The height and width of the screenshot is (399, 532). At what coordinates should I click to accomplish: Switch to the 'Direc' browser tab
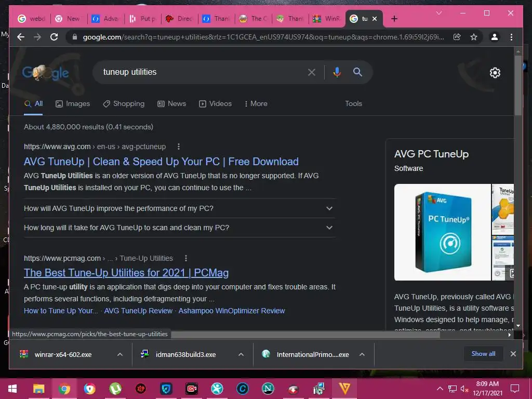pyautogui.click(x=180, y=19)
